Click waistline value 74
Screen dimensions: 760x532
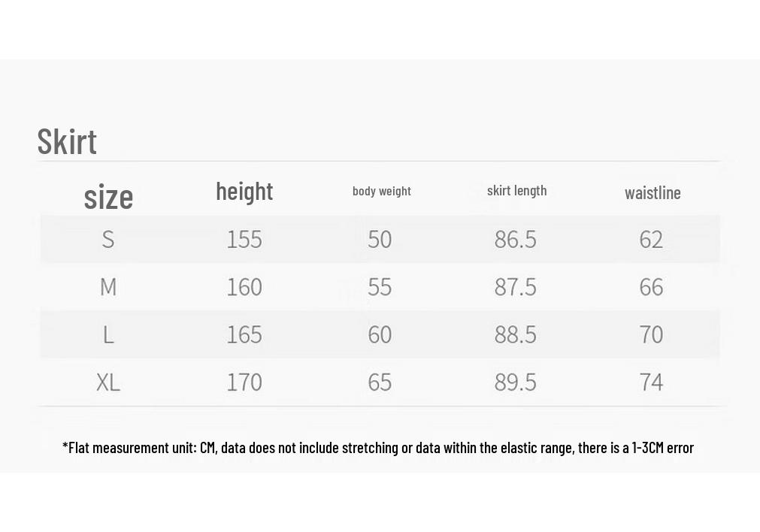(x=651, y=382)
